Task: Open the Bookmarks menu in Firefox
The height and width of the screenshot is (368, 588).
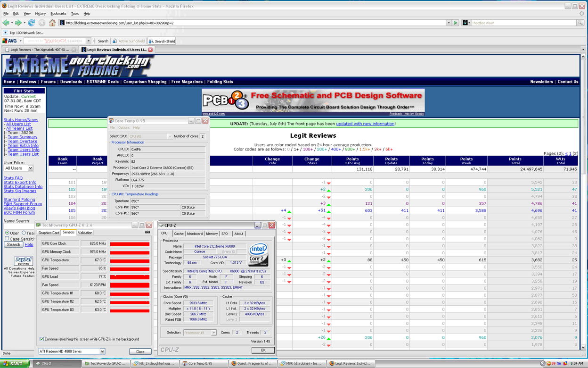Action: [58, 14]
